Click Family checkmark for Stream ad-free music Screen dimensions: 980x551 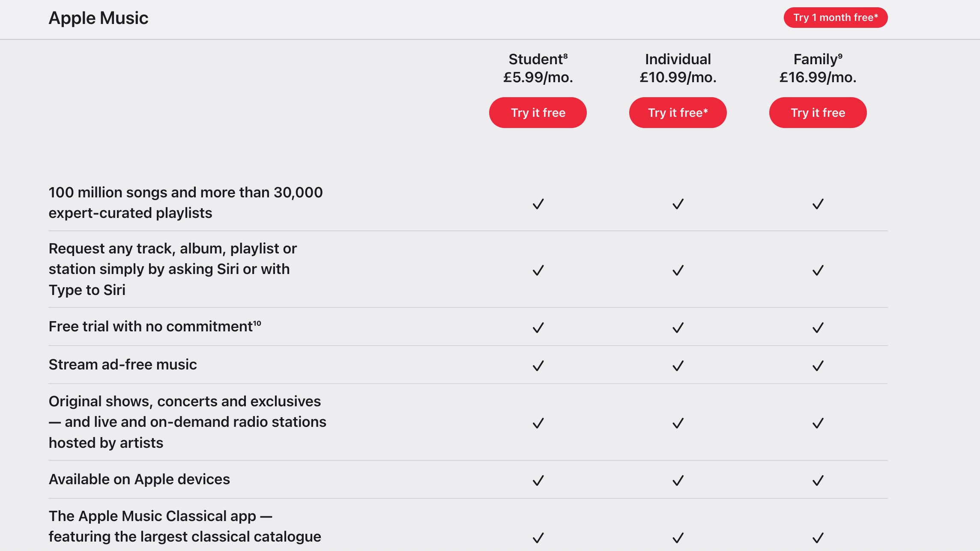(x=818, y=366)
